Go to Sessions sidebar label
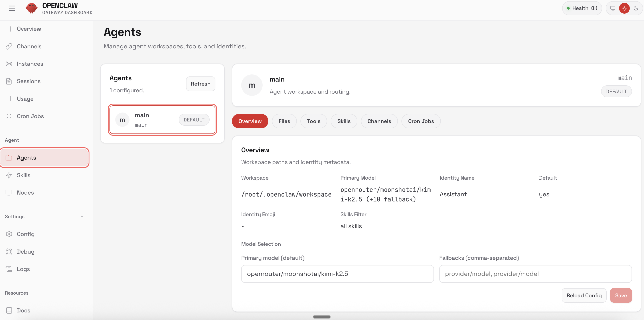Viewport: 644px width, 320px height. click(28, 81)
